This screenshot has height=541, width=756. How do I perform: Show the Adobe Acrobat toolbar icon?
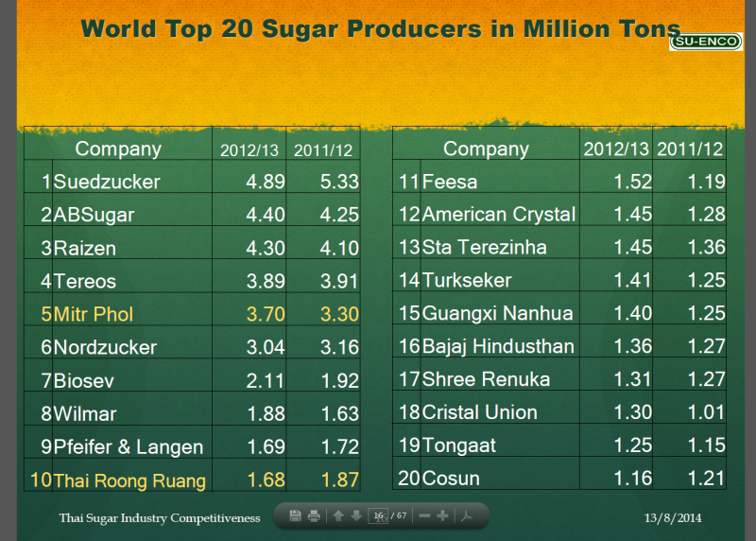click(x=466, y=515)
